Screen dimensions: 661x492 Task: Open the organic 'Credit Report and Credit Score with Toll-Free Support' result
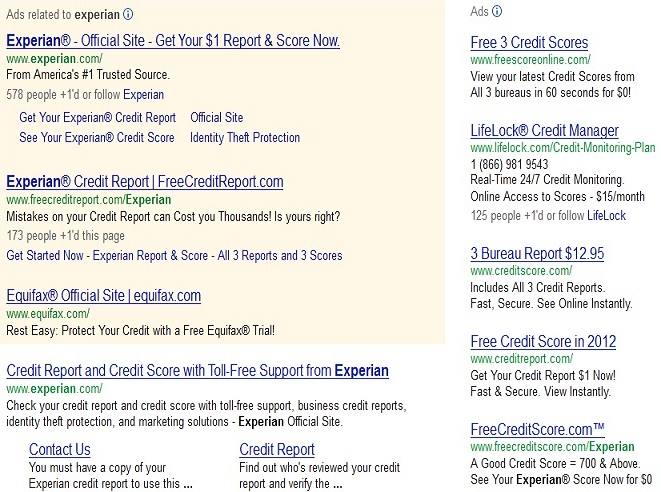click(x=197, y=371)
